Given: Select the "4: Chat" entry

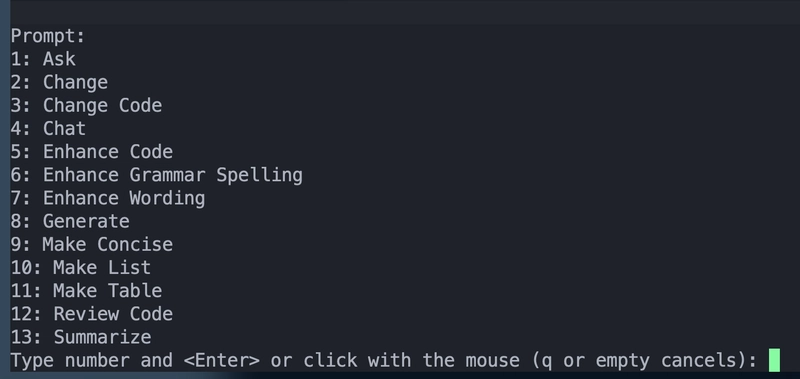Looking at the screenshot, I should (48, 129).
